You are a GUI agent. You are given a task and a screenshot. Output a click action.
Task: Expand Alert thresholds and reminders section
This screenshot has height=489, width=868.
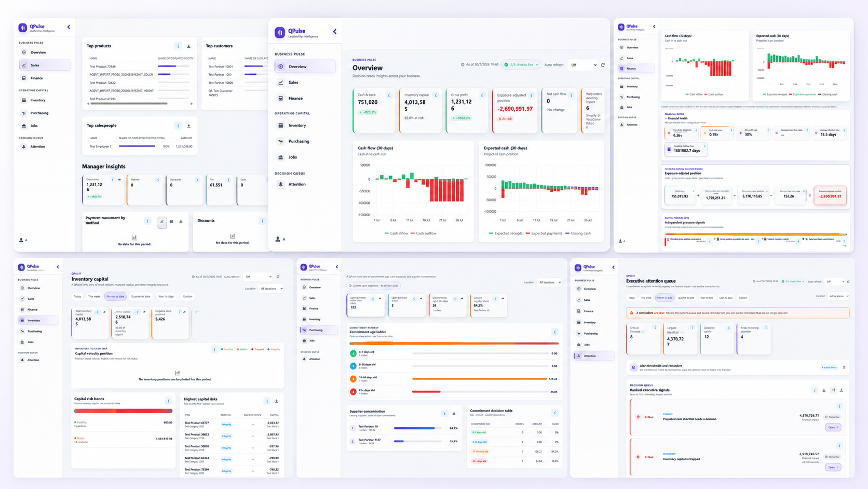pos(844,367)
